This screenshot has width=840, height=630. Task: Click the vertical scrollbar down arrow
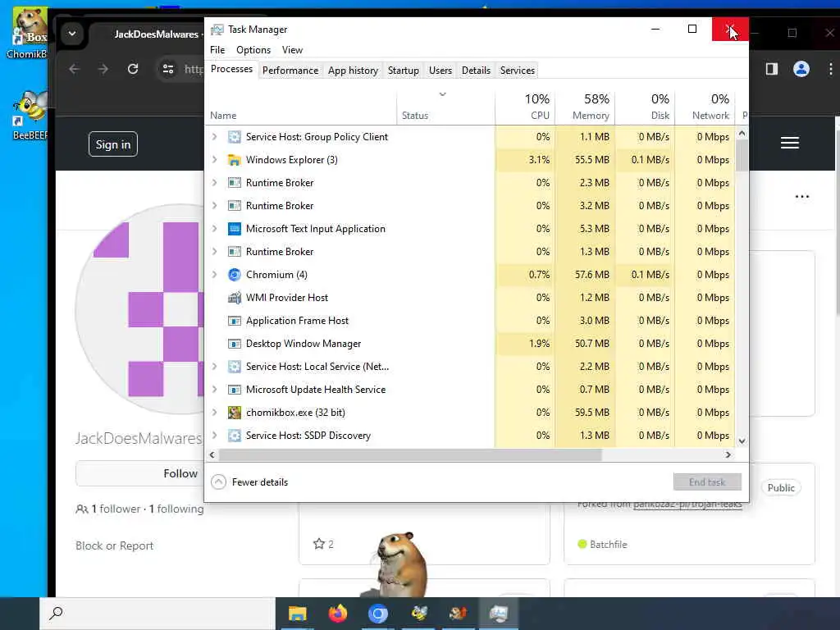pyautogui.click(x=742, y=441)
